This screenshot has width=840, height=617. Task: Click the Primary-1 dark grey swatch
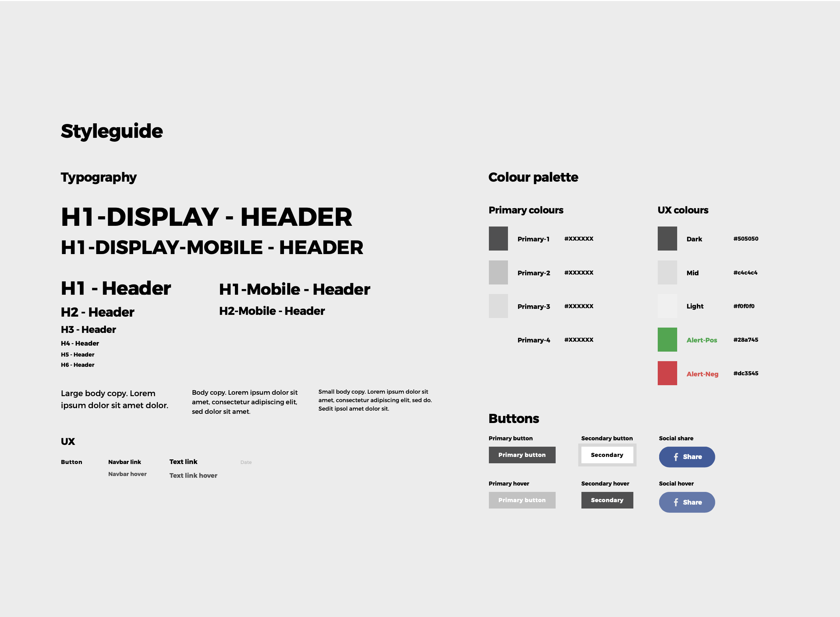point(498,238)
